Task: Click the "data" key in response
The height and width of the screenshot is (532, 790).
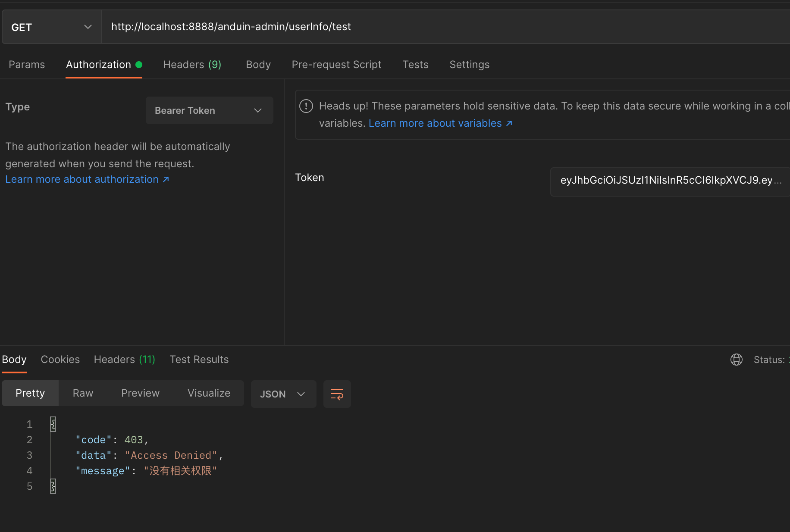Action: 94,455
